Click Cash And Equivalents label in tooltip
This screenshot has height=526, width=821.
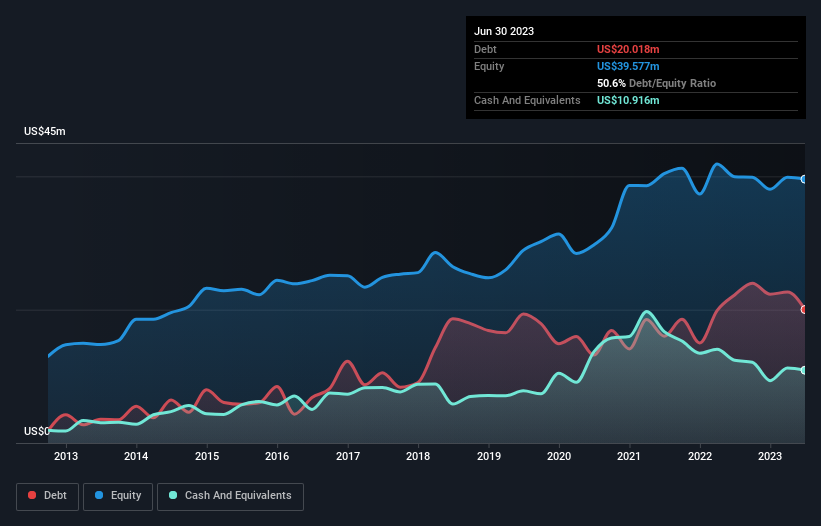click(527, 100)
